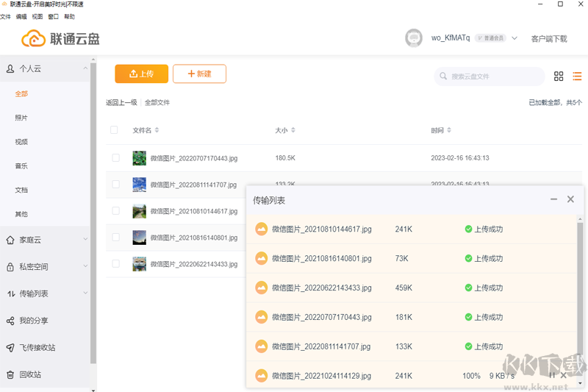Tick the select-all checkbox in file header
This screenshot has height=392, width=588.
point(114,130)
